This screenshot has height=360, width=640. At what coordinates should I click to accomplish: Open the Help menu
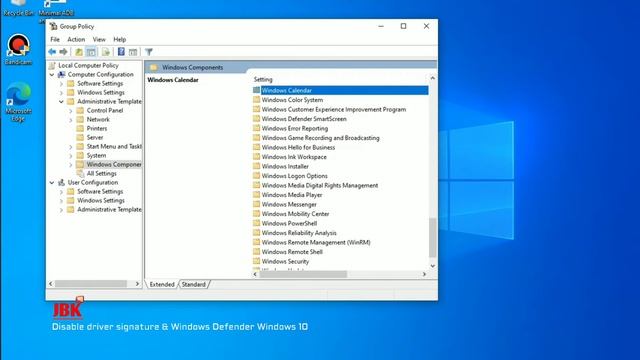click(x=120, y=40)
